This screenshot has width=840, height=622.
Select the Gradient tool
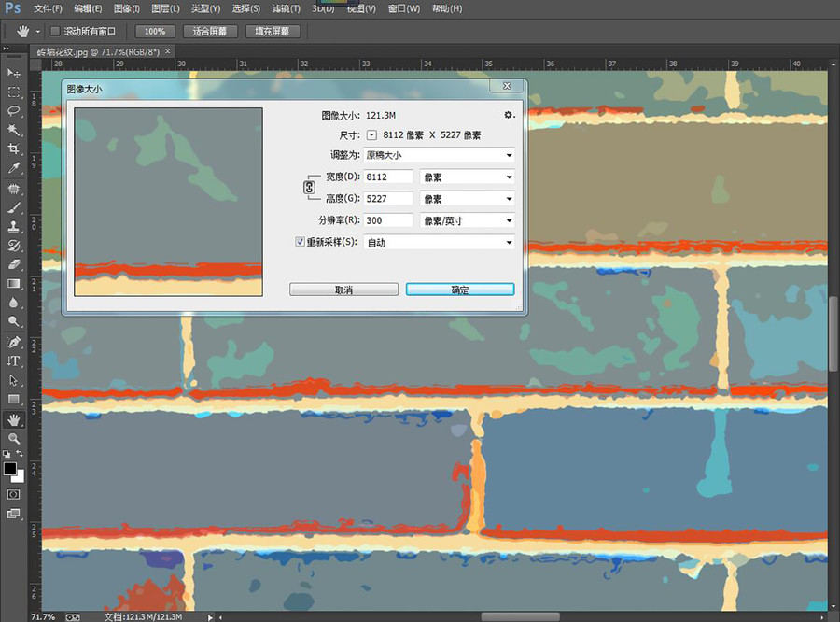click(13, 283)
